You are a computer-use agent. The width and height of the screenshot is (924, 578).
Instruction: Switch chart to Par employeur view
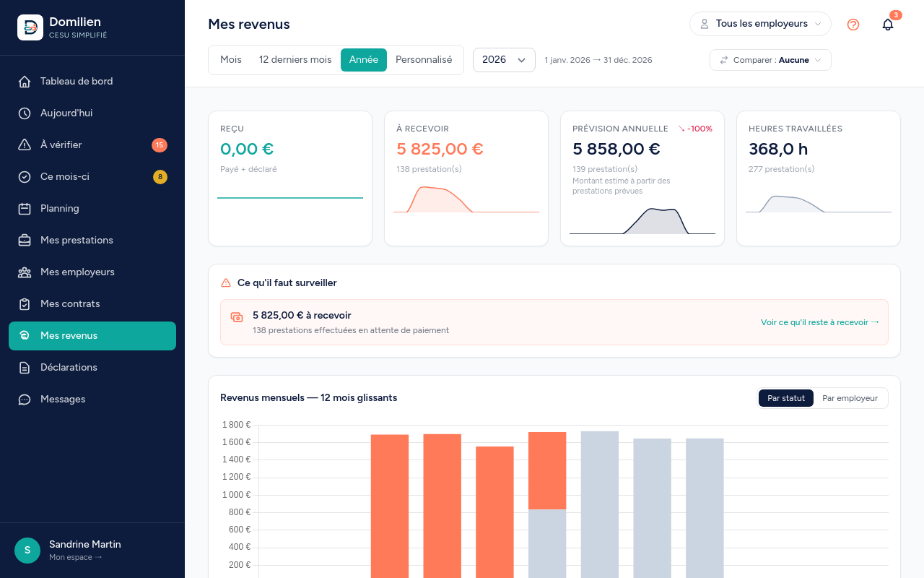(850, 398)
